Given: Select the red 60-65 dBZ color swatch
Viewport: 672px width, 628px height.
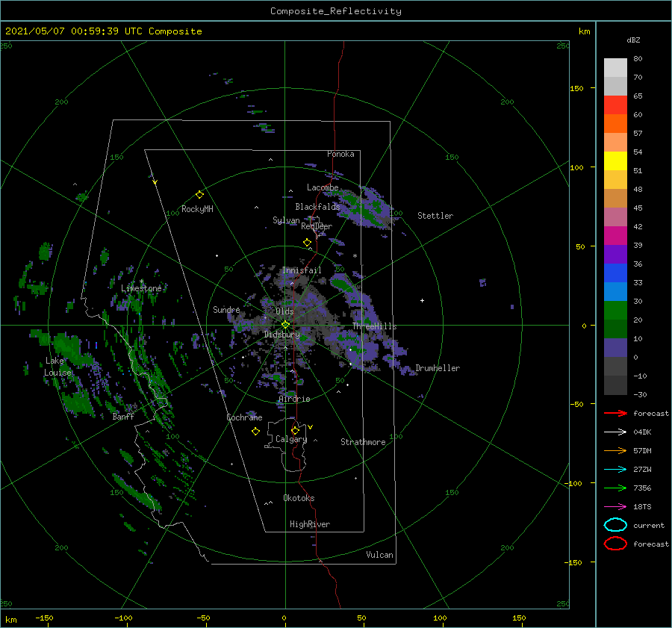Looking at the screenshot, I should (615, 105).
